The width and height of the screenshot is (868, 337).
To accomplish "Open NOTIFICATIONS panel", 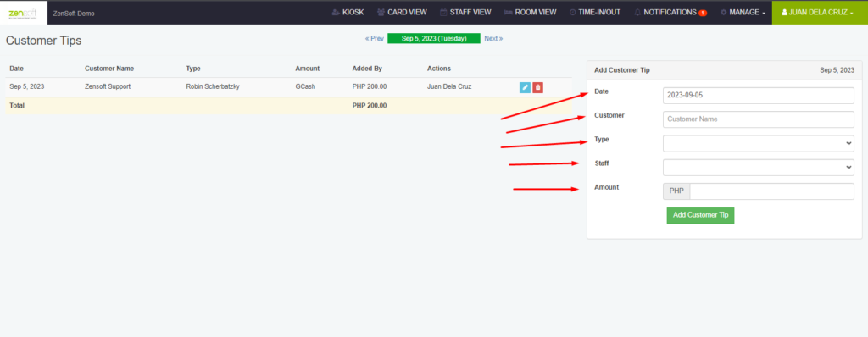I will (670, 12).
